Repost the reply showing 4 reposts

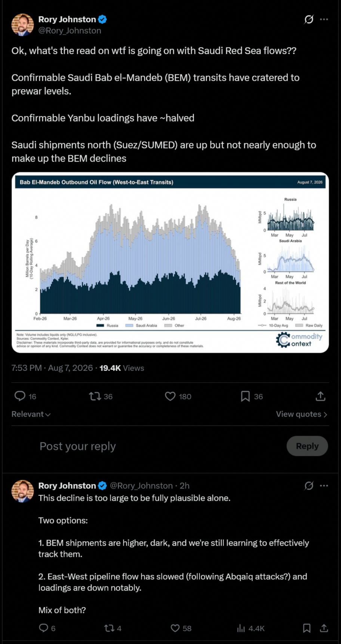point(109,628)
